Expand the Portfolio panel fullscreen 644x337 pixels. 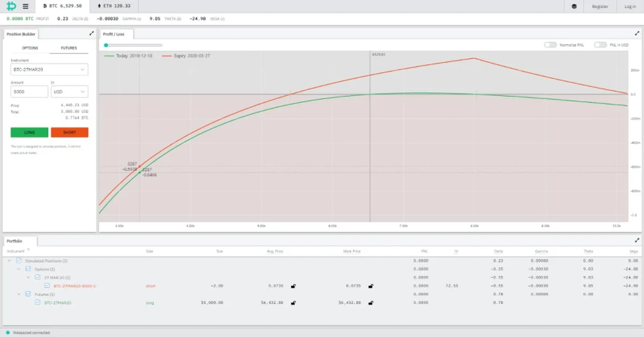637,241
